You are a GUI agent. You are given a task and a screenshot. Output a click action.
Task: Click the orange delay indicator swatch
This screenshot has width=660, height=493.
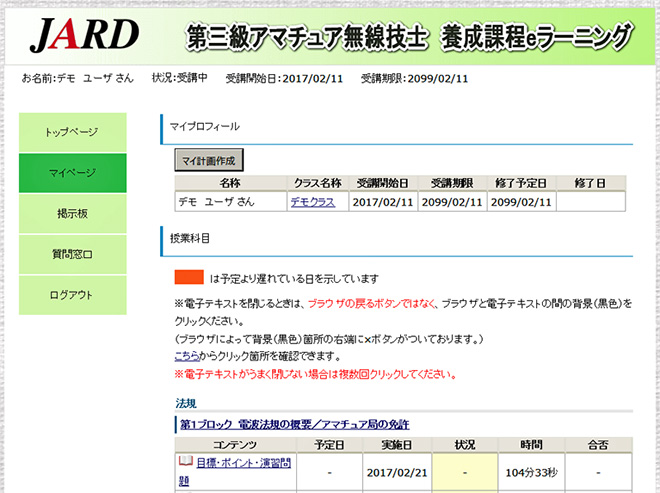coord(189,277)
